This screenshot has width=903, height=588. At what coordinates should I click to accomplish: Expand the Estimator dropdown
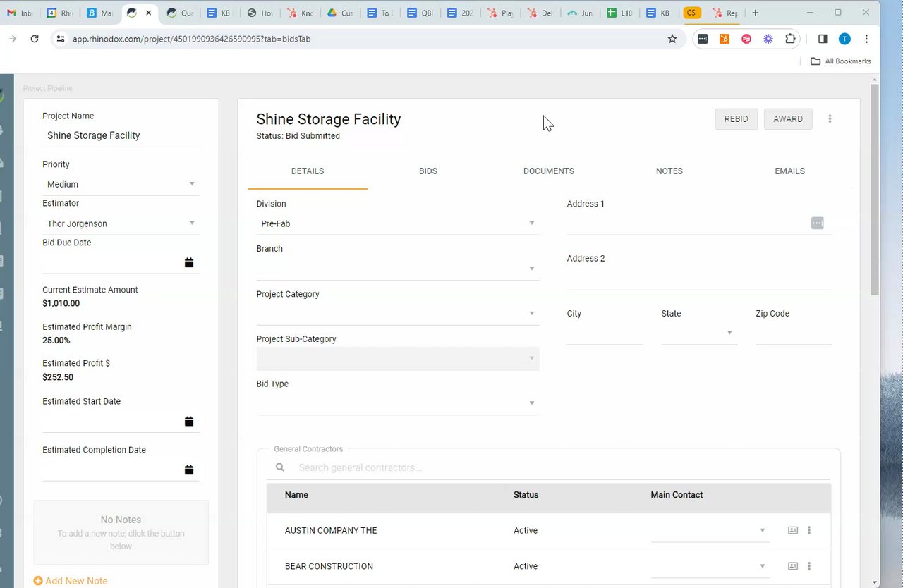(192, 223)
